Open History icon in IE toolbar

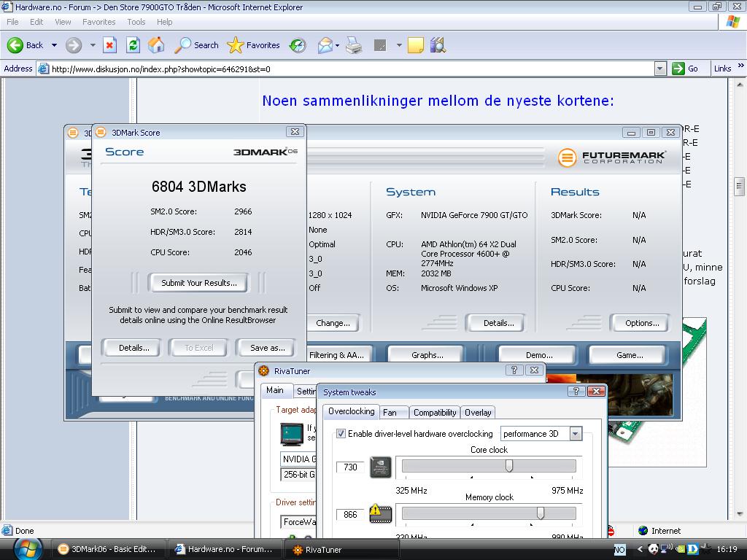tap(298, 45)
